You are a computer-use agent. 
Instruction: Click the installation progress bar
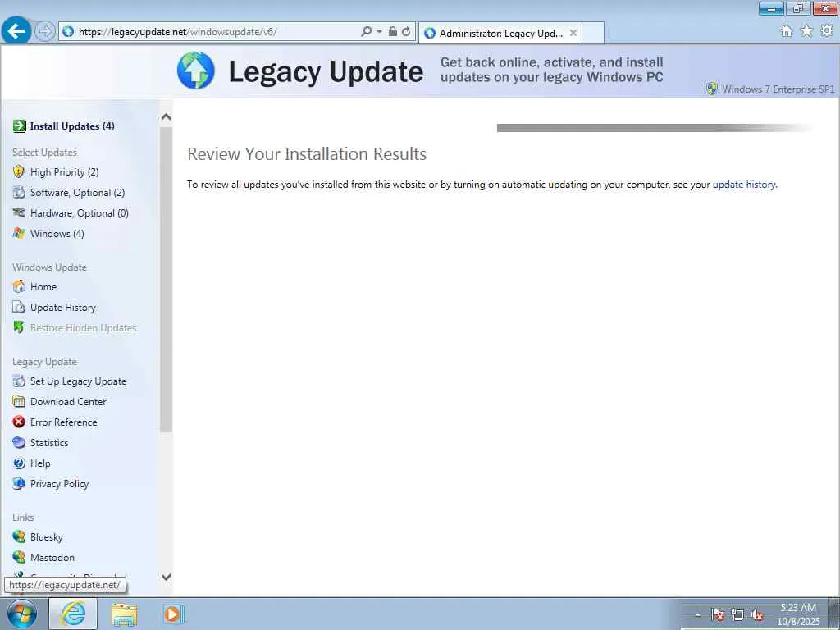click(x=655, y=128)
